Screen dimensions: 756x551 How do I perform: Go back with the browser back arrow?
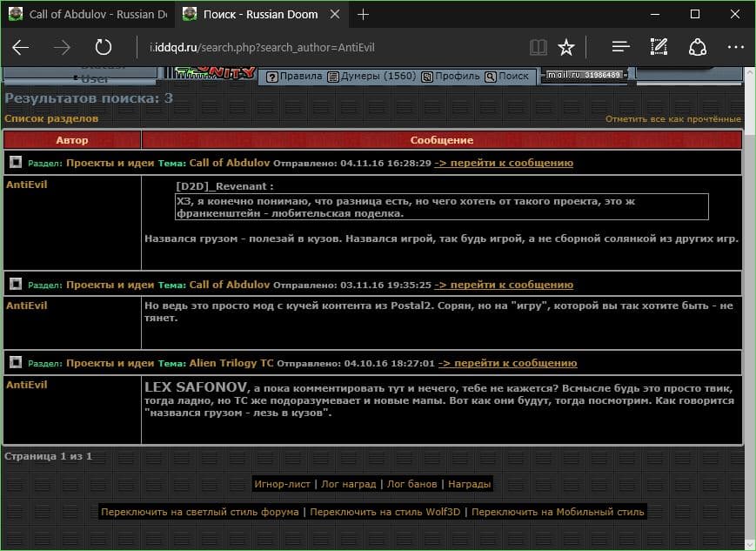tap(20, 47)
